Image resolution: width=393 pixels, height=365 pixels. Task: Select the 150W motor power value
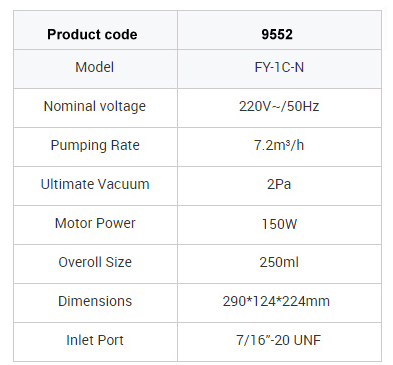(x=279, y=224)
